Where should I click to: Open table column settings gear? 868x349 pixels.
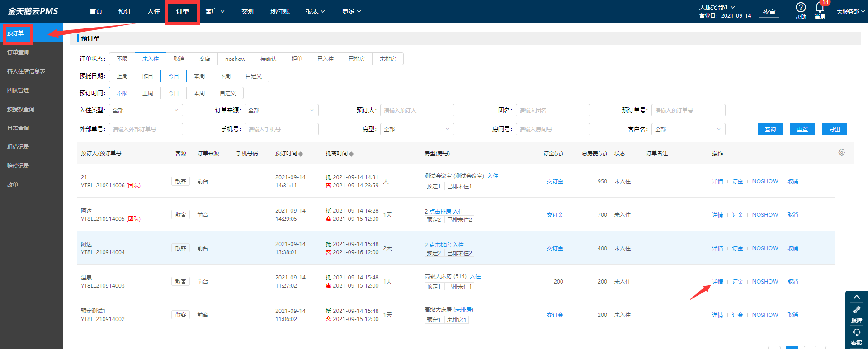pyautogui.click(x=841, y=153)
